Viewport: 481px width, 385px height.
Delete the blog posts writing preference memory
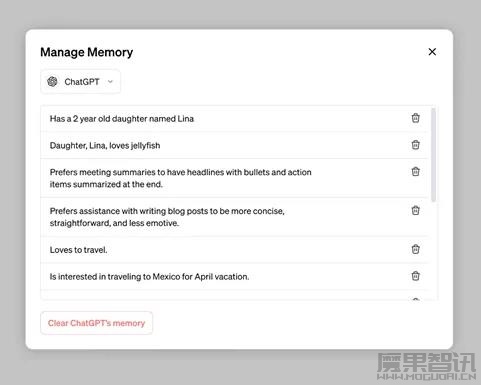coord(415,210)
